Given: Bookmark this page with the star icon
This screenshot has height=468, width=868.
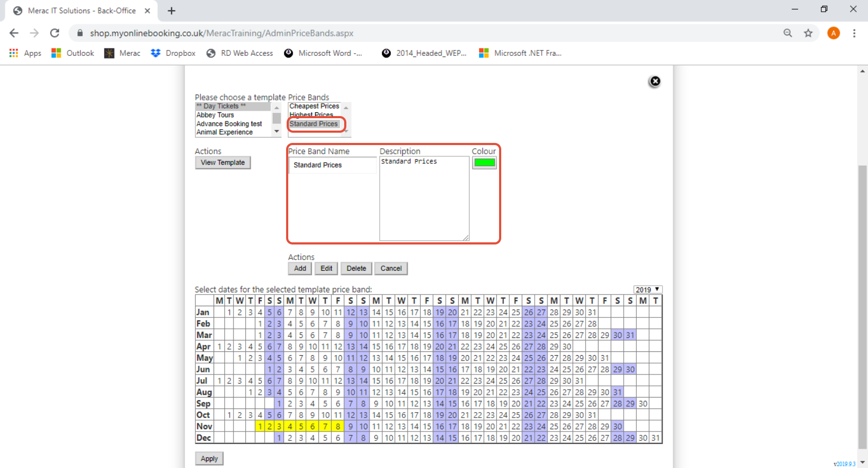Looking at the screenshot, I should pyautogui.click(x=808, y=33).
